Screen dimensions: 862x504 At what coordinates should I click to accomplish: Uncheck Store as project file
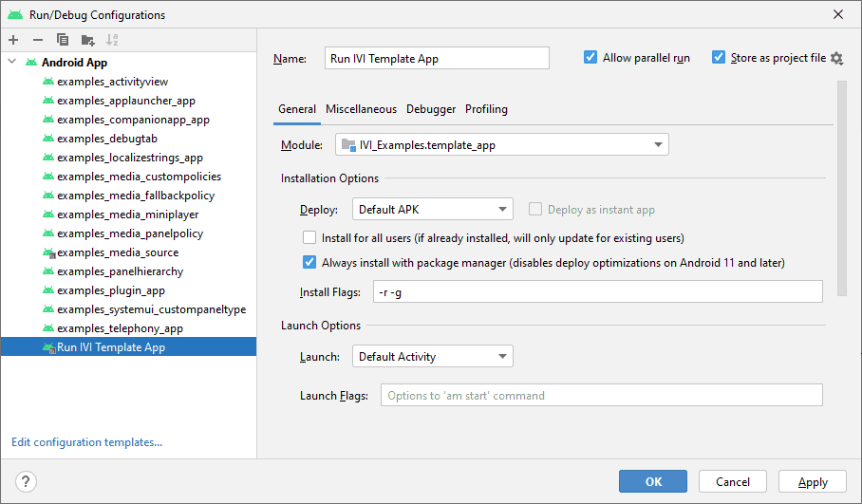click(719, 58)
